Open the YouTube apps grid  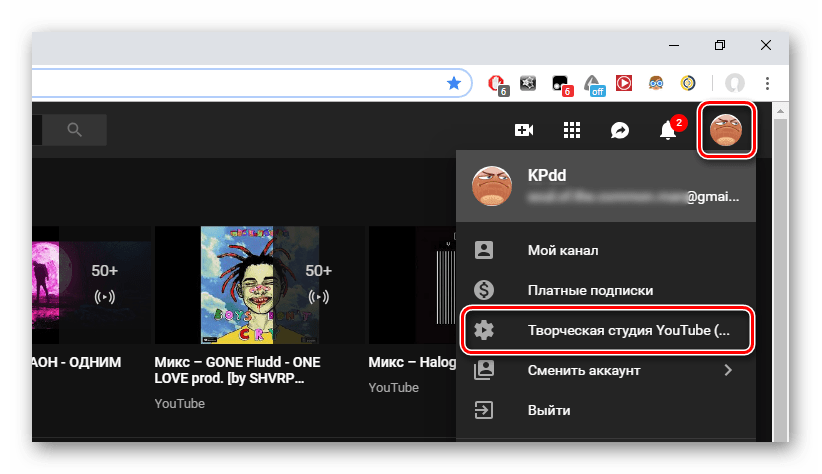coord(572,130)
